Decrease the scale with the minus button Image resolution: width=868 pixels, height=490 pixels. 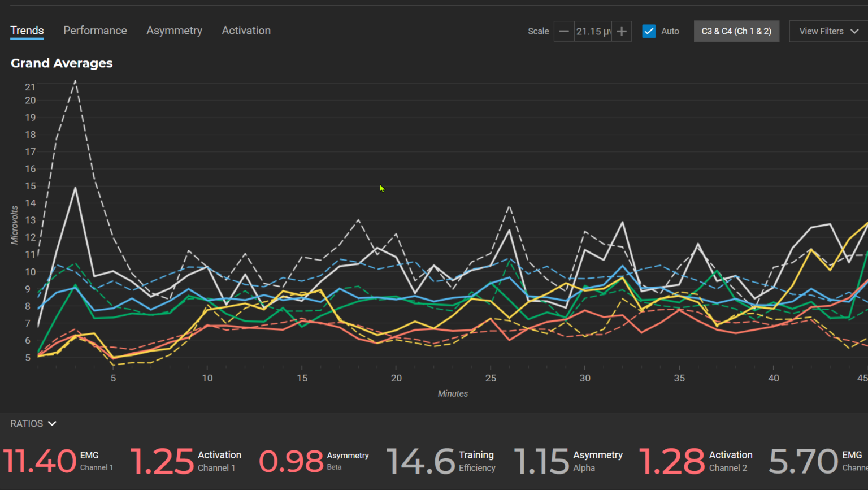pos(563,32)
